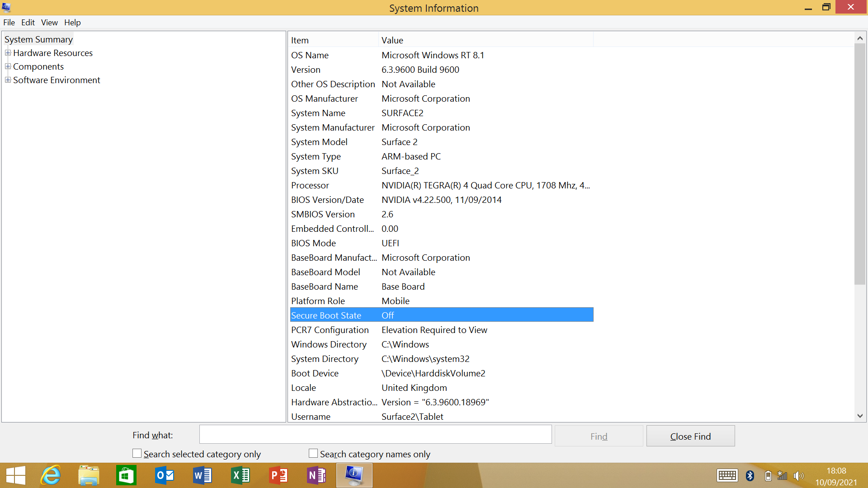Click scrollbar down arrow in details pane
Image resolution: width=868 pixels, height=488 pixels.
[860, 416]
